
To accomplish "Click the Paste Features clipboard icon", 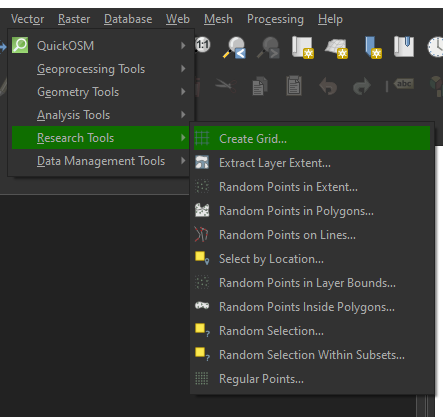I will tap(294, 86).
